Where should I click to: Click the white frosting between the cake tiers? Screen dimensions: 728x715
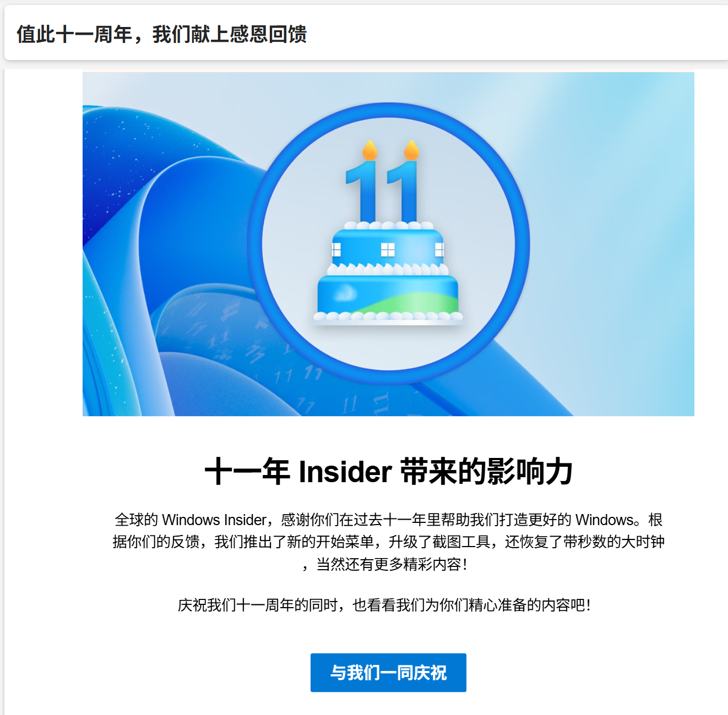click(388, 269)
